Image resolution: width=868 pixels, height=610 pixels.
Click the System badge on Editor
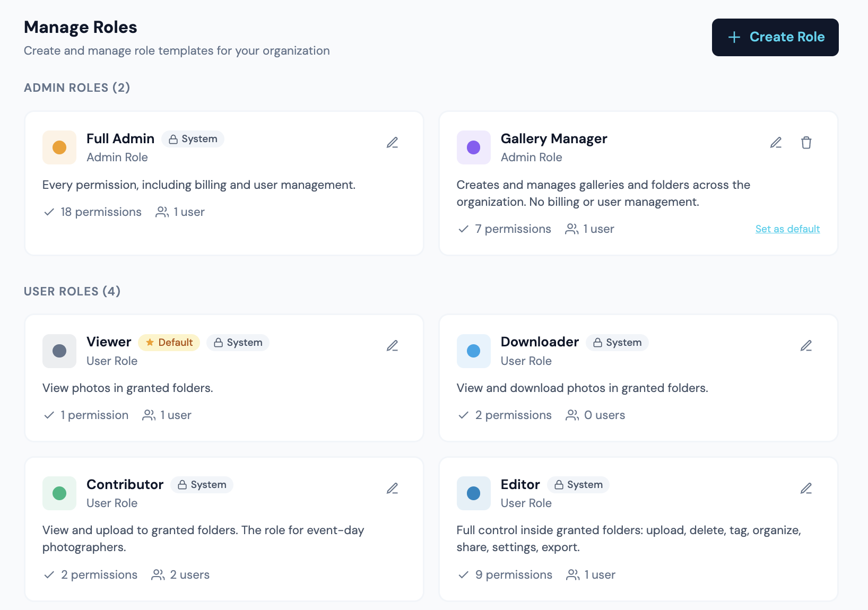[x=578, y=485]
